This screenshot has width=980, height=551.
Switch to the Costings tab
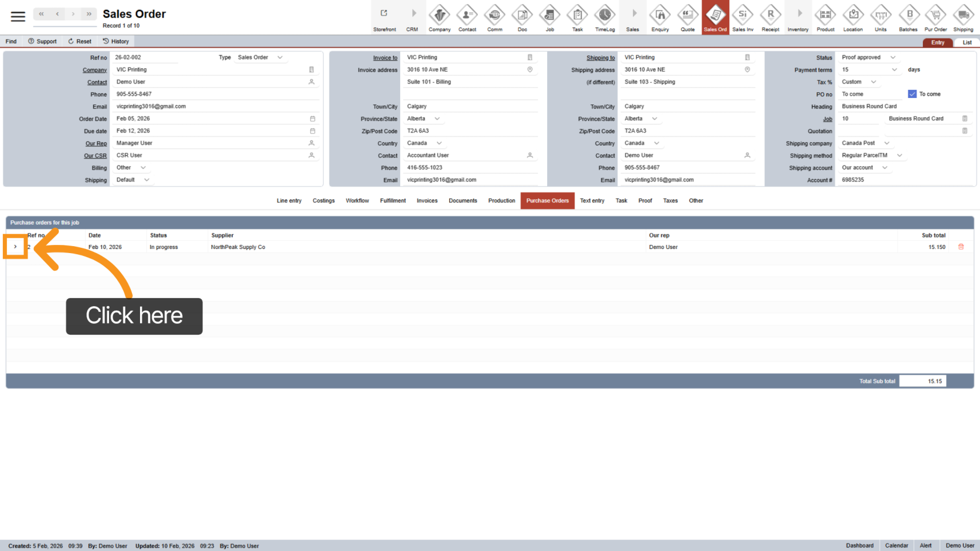[x=323, y=201]
